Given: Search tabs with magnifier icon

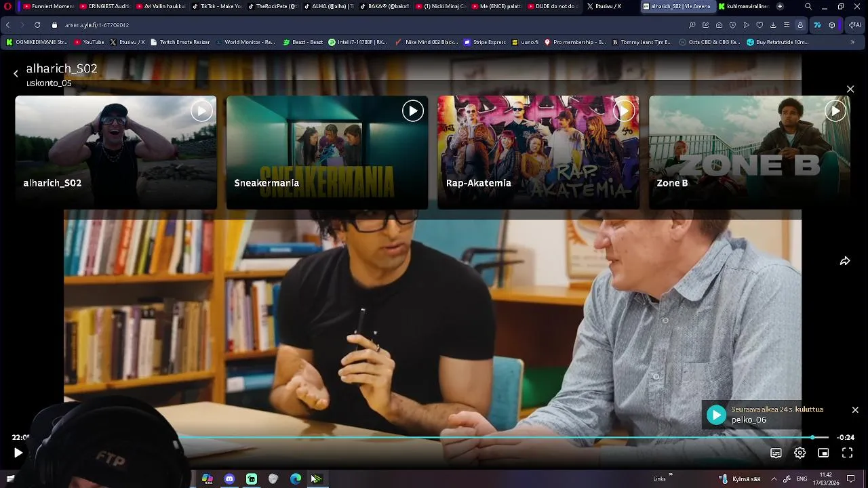Looking at the screenshot, I should [x=808, y=6].
